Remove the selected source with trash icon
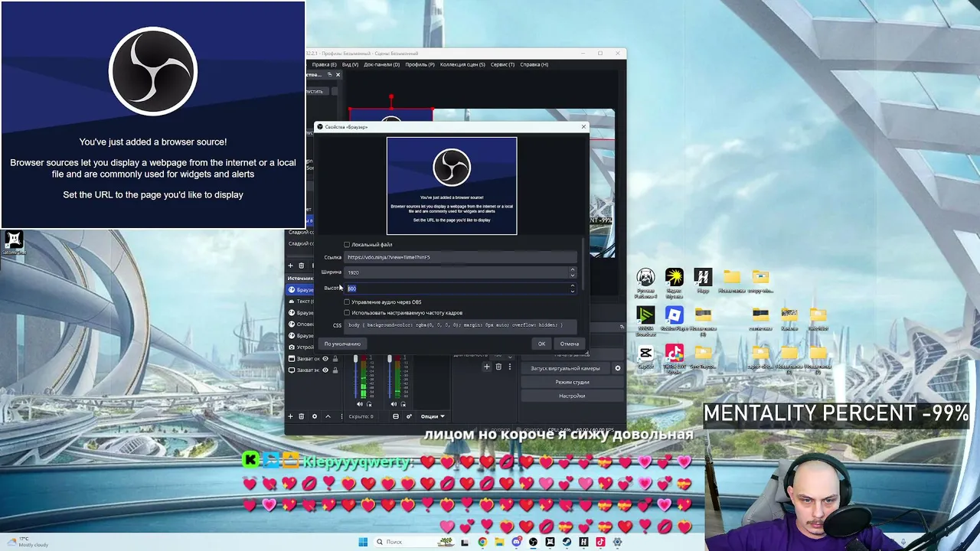The height and width of the screenshot is (551, 980). [302, 416]
